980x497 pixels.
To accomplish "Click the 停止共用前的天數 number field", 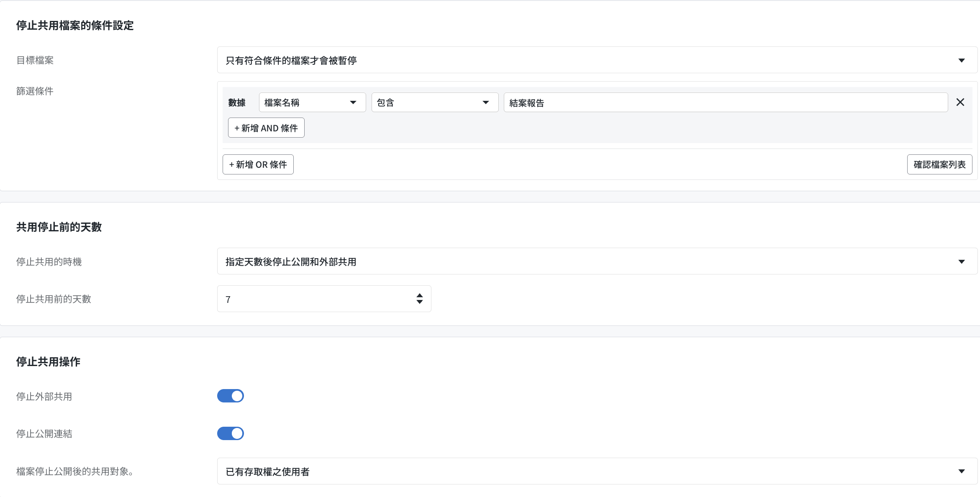I will pos(314,299).
